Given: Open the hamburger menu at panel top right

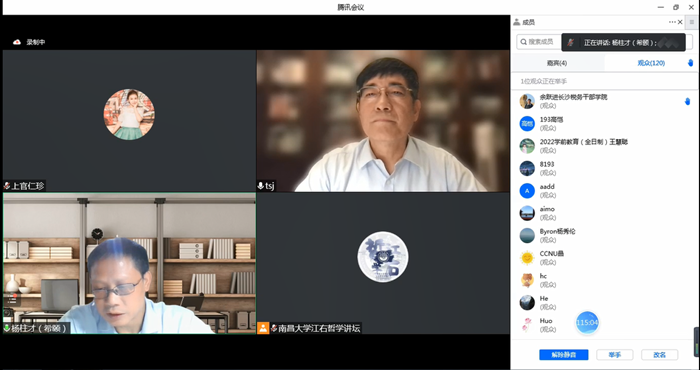Looking at the screenshot, I should (x=692, y=22).
